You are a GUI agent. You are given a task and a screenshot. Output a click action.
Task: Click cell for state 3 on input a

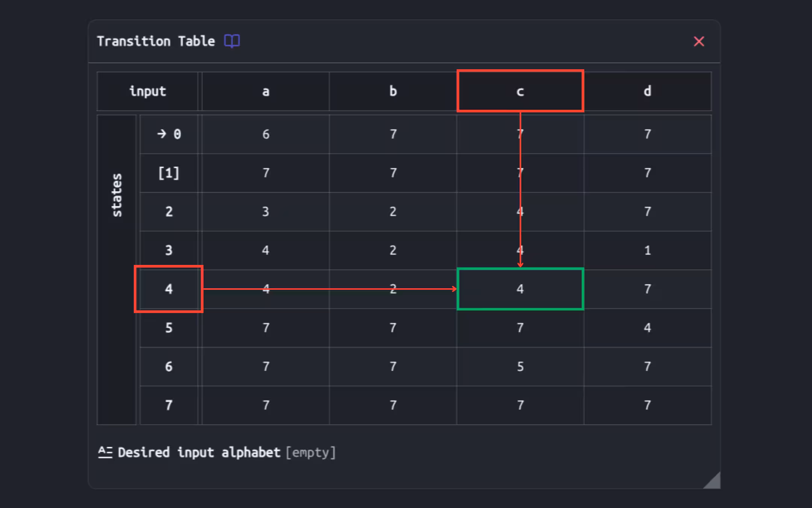[x=265, y=250]
